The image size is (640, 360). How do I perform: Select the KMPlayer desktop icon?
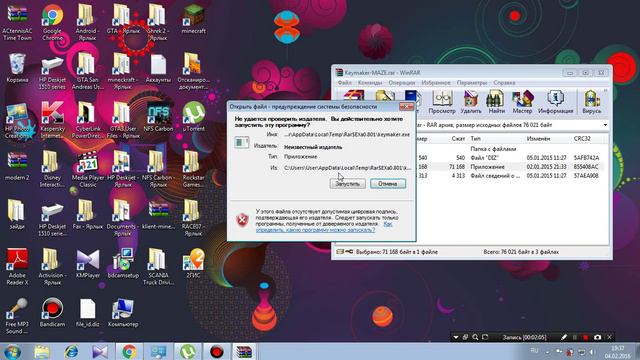pyautogui.click(x=88, y=264)
